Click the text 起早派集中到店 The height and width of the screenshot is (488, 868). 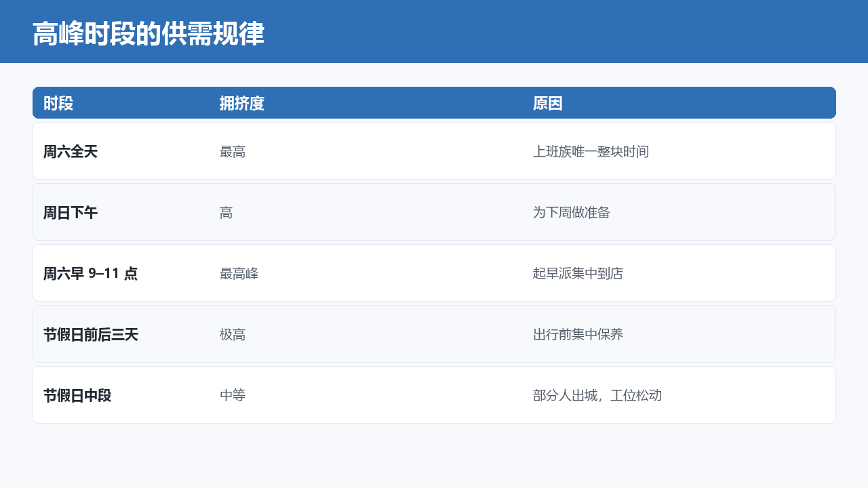[x=578, y=274]
